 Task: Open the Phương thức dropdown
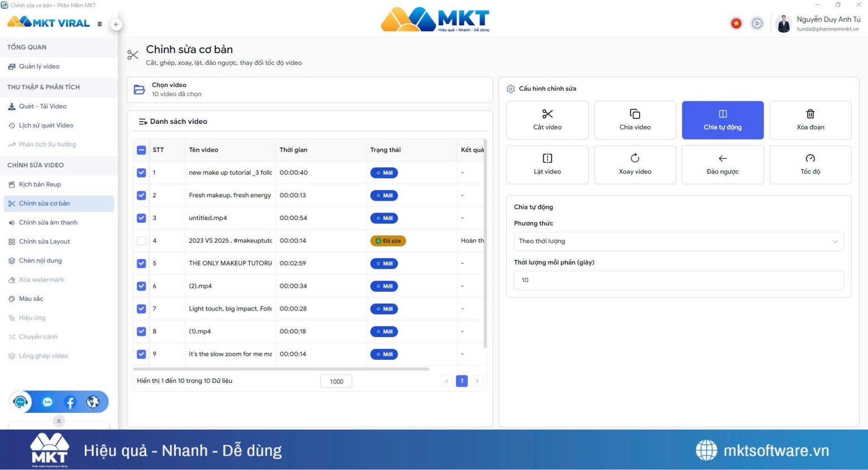point(678,241)
